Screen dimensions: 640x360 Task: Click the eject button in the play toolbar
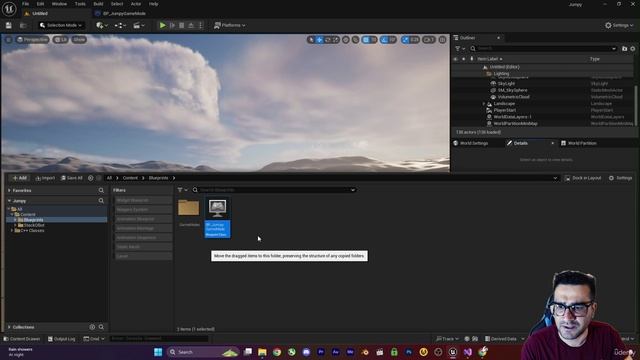[191, 25]
